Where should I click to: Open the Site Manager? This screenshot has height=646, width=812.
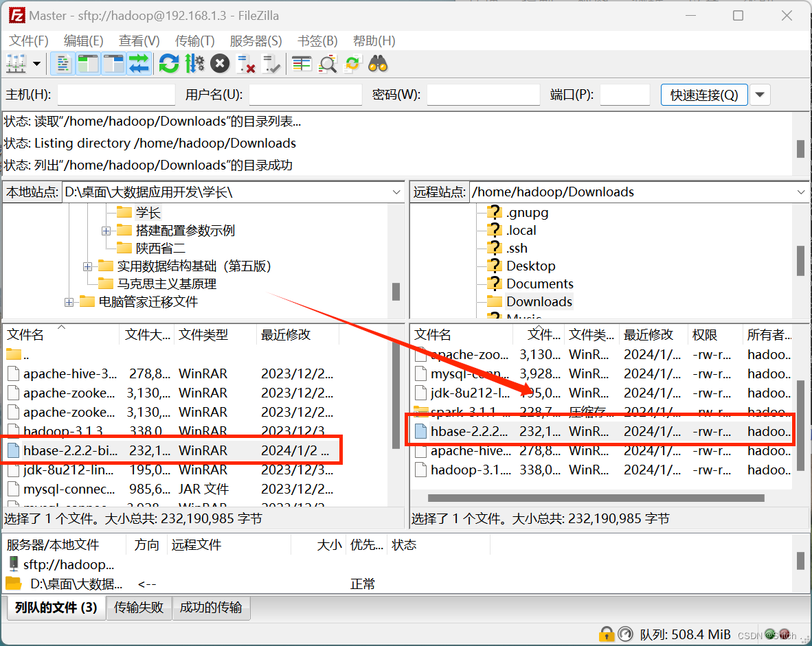click(x=15, y=63)
